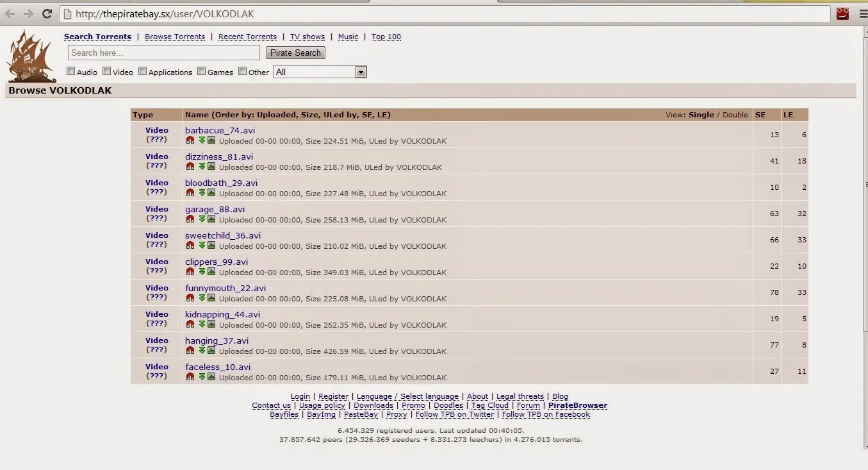Viewport: 868px width, 470px height.
Task: Switch to Double view
Action: point(735,115)
